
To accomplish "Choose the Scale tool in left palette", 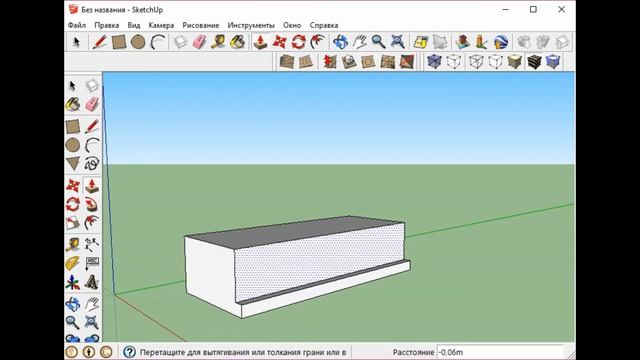I will coord(73,223).
